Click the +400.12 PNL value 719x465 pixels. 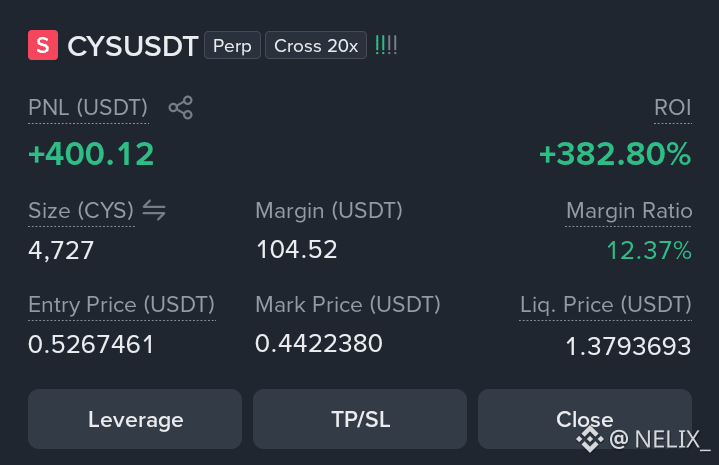(91, 154)
